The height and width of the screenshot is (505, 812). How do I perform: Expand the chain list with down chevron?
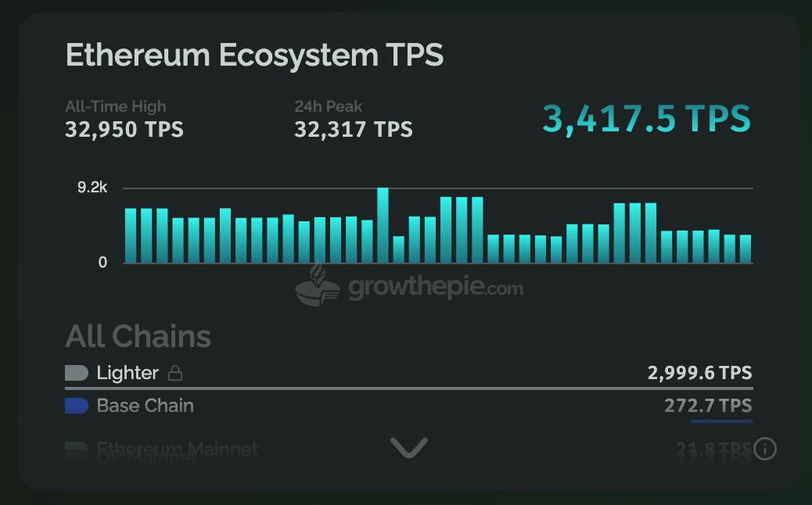click(x=409, y=448)
